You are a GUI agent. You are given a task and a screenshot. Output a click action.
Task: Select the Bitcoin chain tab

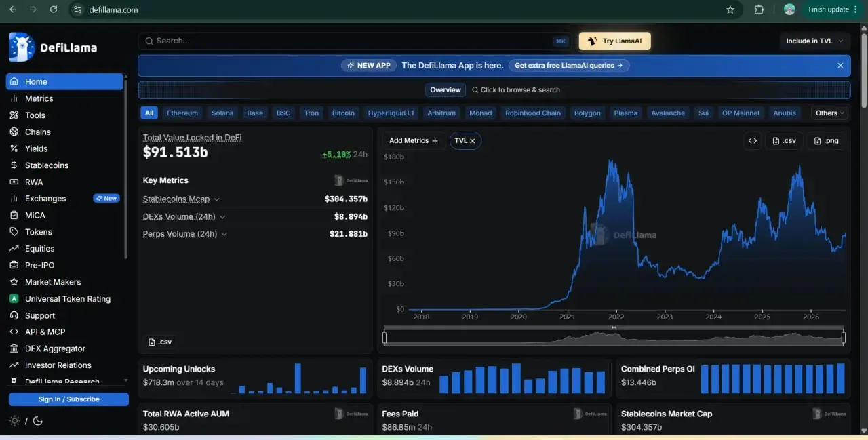(x=343, y=113)
